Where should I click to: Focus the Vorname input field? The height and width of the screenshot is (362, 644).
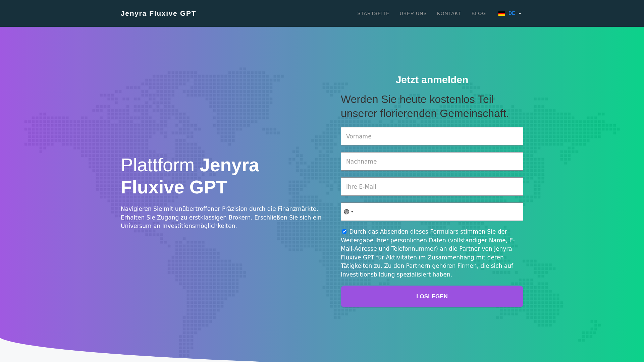pyautogui.click(x=432, y=136)
